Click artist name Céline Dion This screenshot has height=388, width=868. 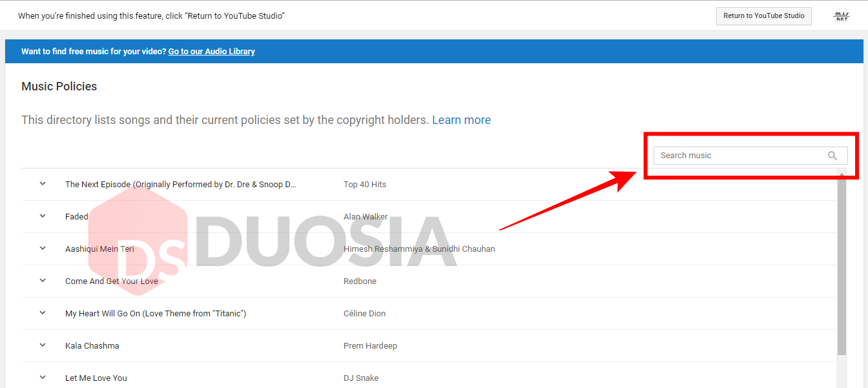[x=364, y=314]
